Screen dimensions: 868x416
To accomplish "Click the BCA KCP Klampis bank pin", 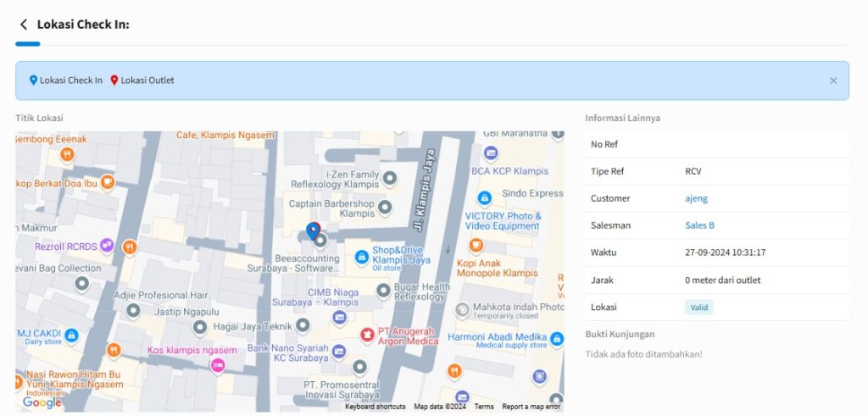I will coord(491,153).
